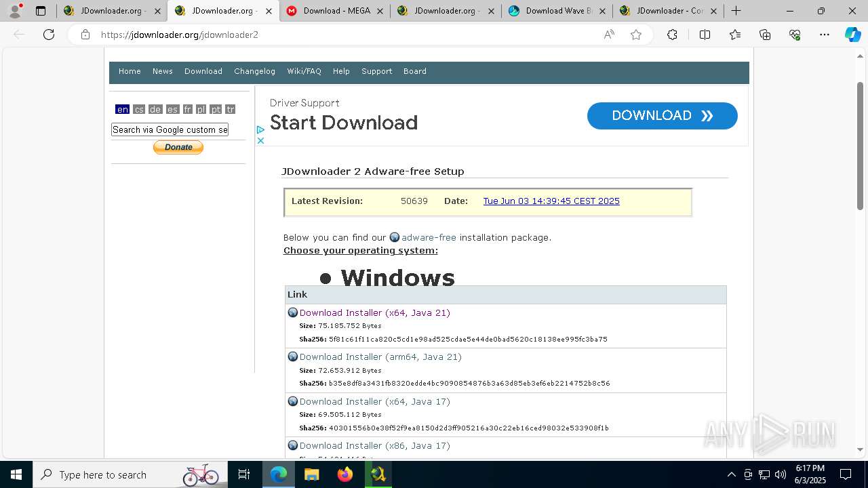868x488 pixels.
Task: Toggle Split screen icon
Action: 705,35
